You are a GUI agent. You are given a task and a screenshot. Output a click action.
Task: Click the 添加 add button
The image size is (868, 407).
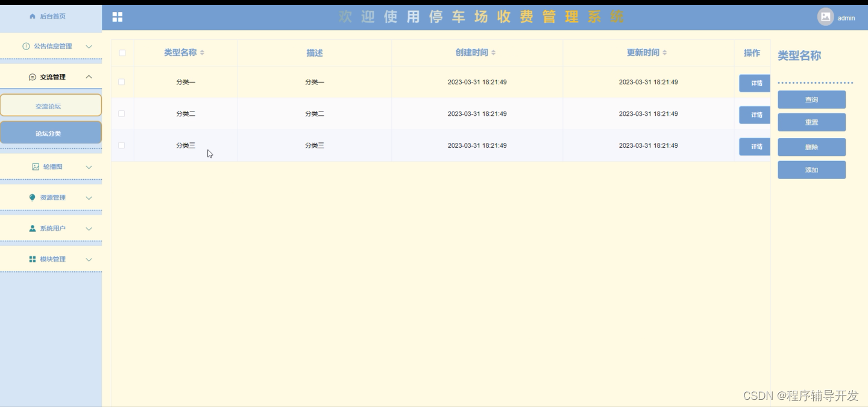click(811, 169)
